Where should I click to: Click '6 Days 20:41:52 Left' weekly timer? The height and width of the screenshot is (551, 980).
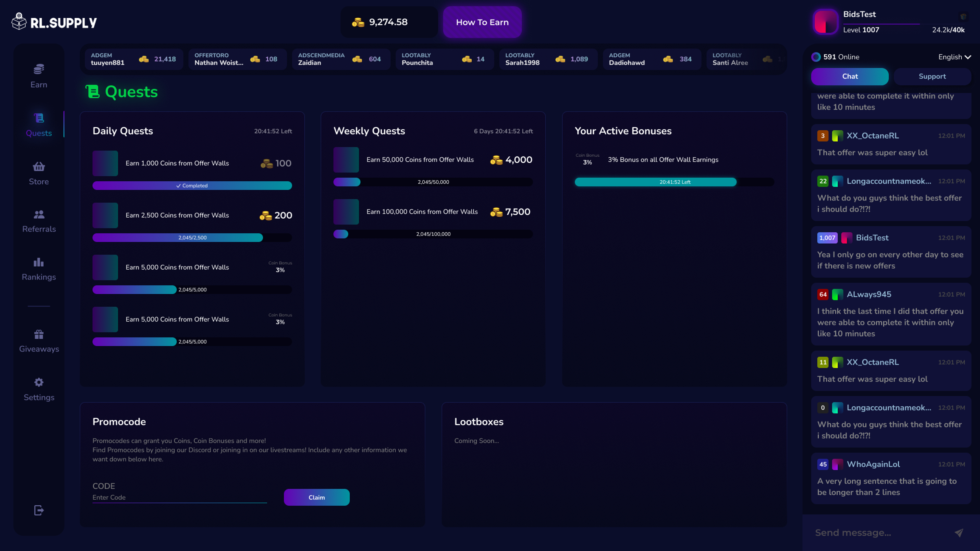503,131
